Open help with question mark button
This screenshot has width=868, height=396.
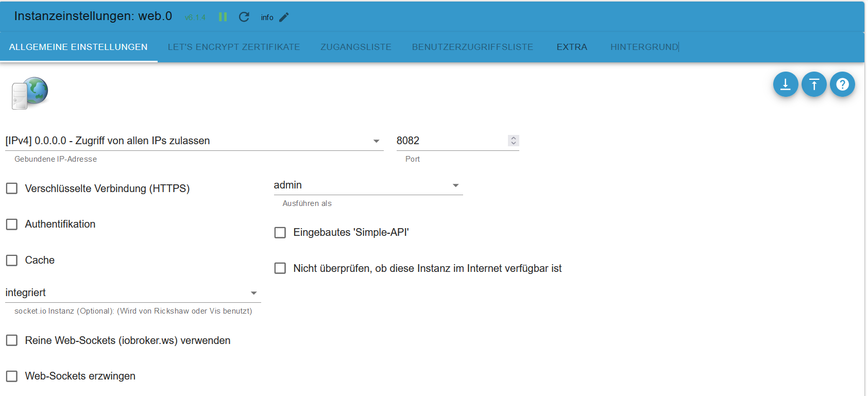tap(842, 84)
